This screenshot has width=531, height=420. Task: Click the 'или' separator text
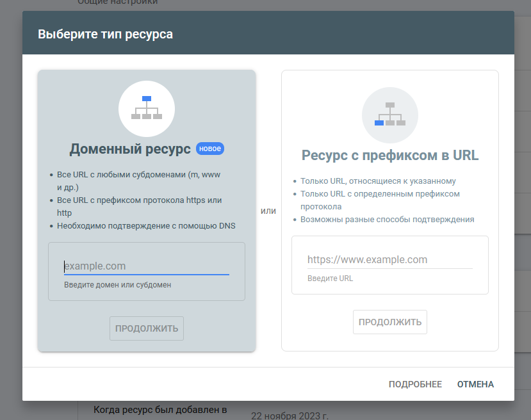268,211
